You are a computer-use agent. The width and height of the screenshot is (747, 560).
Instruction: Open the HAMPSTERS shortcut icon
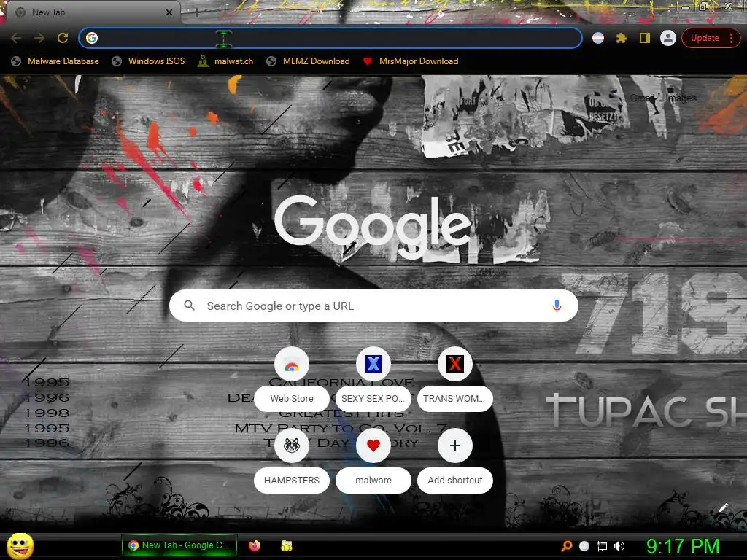pyautogui.click(x=292, y=446)
